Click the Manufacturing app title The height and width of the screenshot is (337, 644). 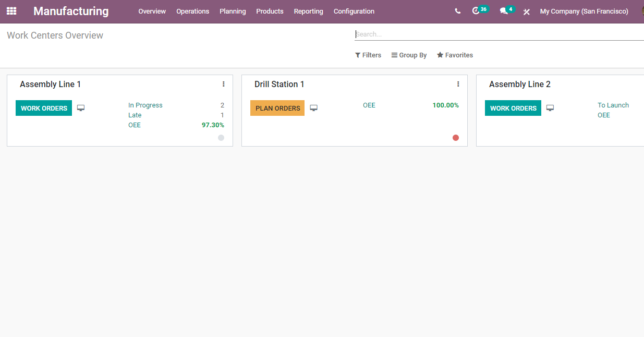(x=71, y=11)
